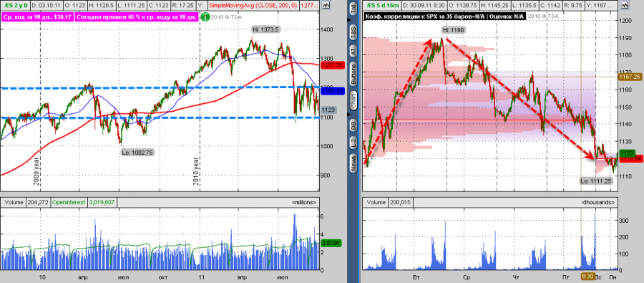Viewport: 644px width, 283px height.
Task: Open chart settings icon on left /ES chart
Action: pos(326,6)
